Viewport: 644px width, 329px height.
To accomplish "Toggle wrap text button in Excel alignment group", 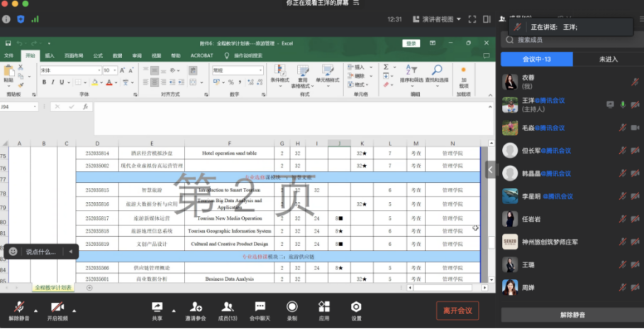I will coord(193,70).
